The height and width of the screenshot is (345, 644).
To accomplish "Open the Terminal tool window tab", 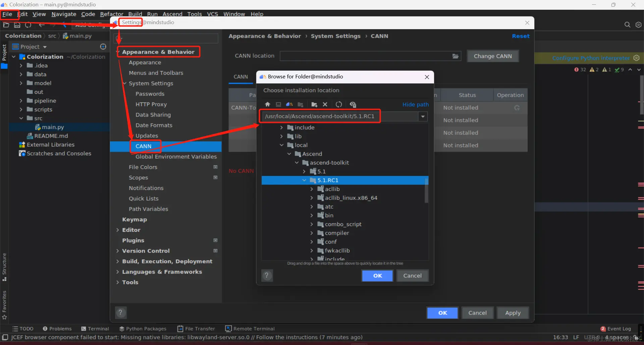I will (x=95, y=329).
